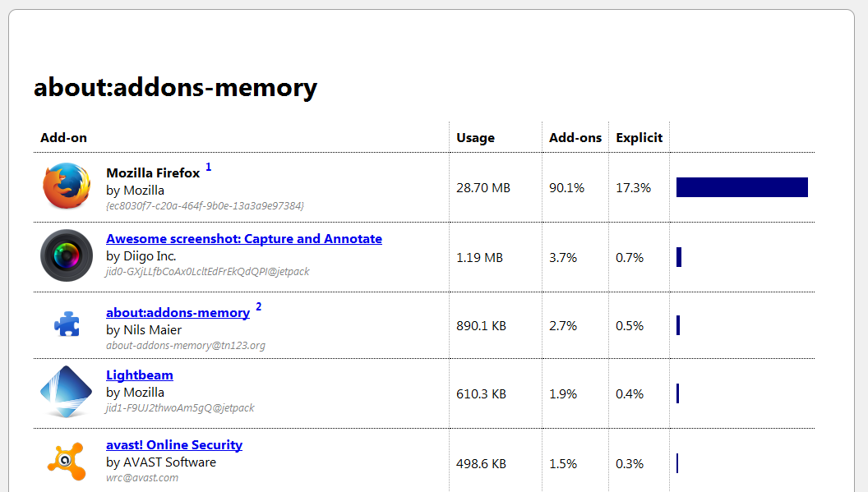Click the Awesome screenshot memory usage bar
The height and width of the screenshot is (492, 868).
point(679,257)
